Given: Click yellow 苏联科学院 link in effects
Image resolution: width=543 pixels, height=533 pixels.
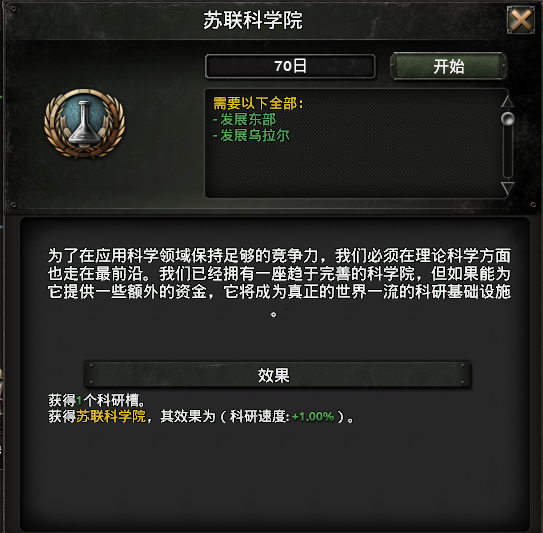Looking at the screenshot, I should pyautogui.click(x=111, y=416).
